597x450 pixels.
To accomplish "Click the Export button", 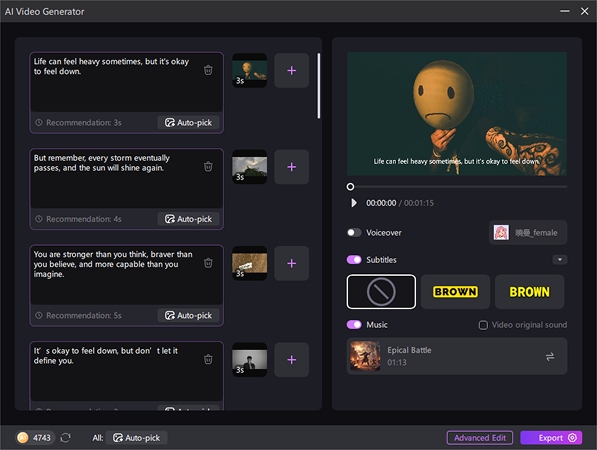I will click(551, 438).
